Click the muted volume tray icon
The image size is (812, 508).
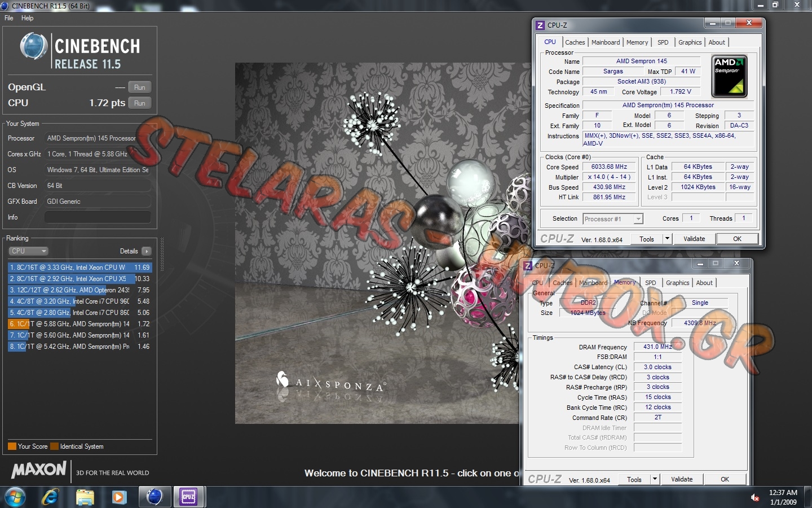(x=755, y=497)
